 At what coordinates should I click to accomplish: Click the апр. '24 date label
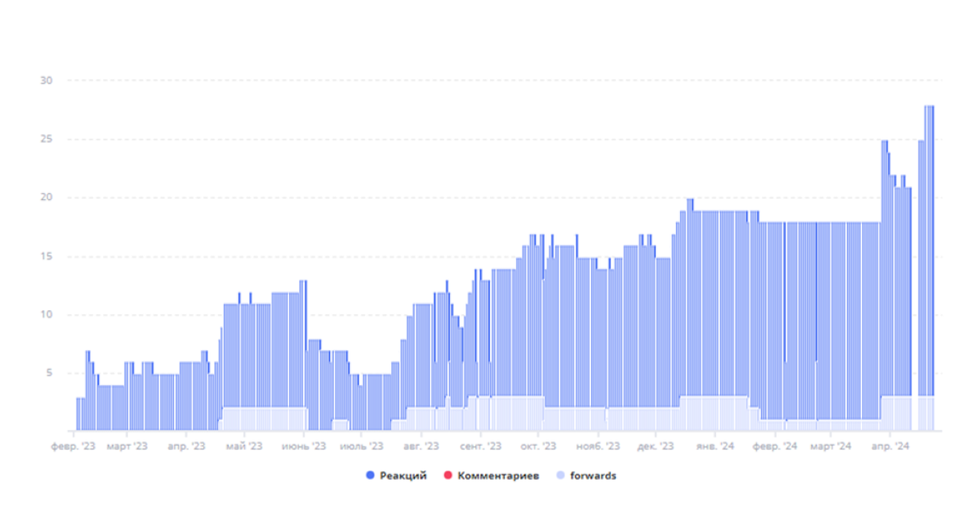coord(891,446)
